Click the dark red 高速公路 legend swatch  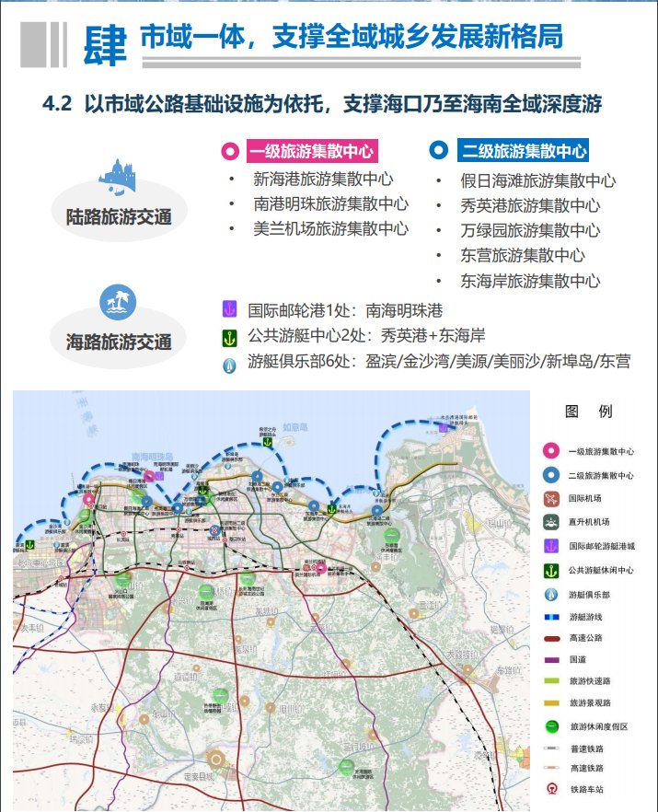[x=551, y=639]
